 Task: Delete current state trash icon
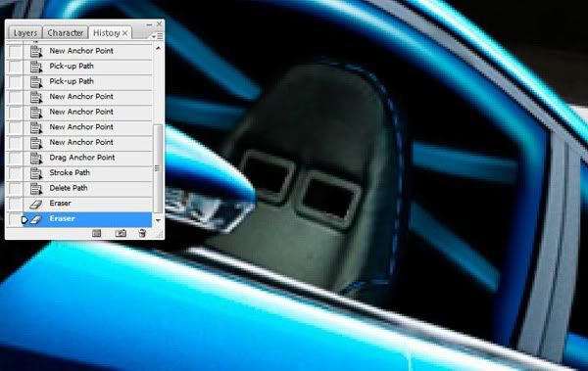point(142,234)
